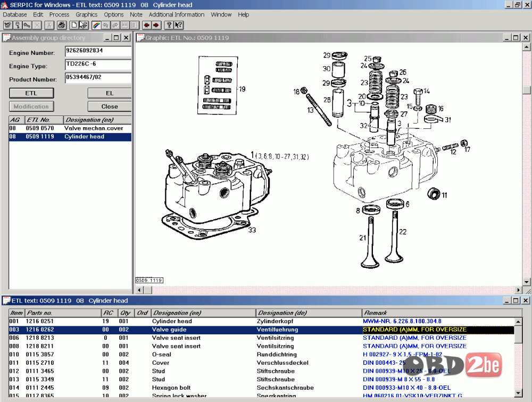Select the 0509 1119 Cylinder head assembly row
Viewport: 532px width, 402px height.
(x=70, y=136)
